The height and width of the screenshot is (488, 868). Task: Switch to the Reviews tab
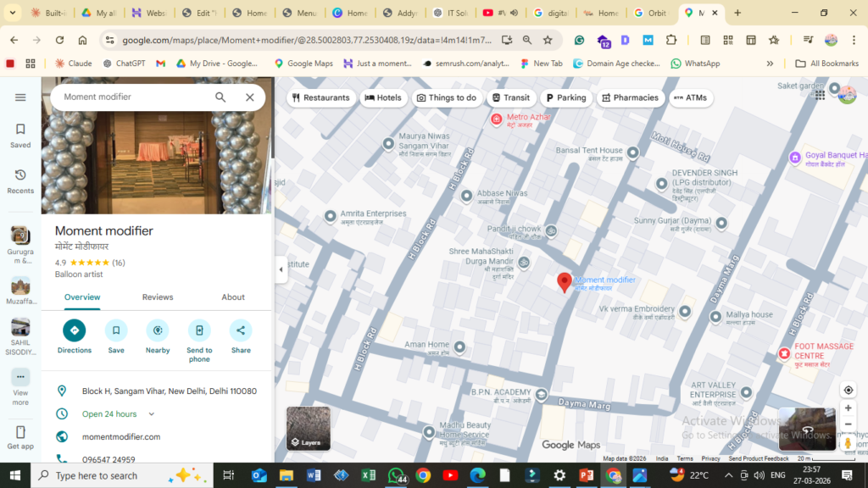(x=158, y=297)
